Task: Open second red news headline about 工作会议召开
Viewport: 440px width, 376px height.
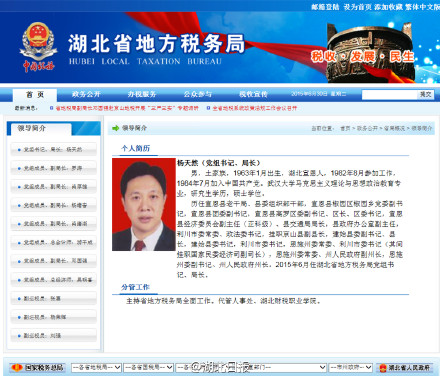Action: pyautogui.click(x=254, y=108)
